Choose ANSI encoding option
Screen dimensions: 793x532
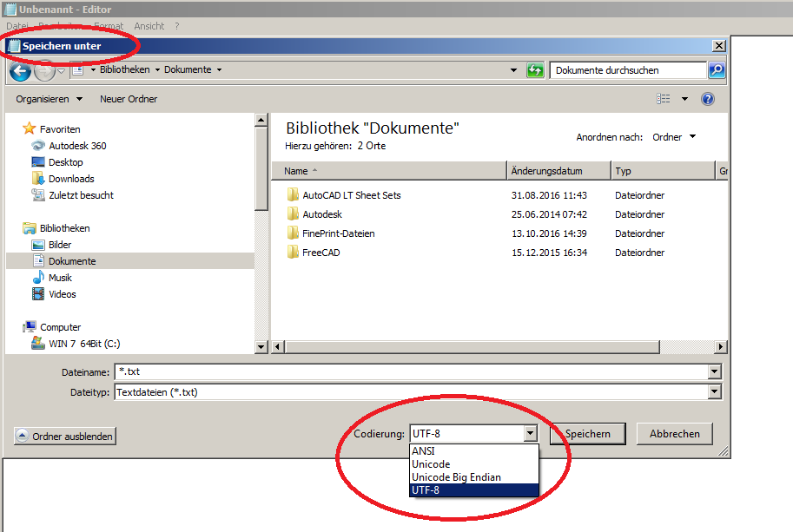[424, 451]
